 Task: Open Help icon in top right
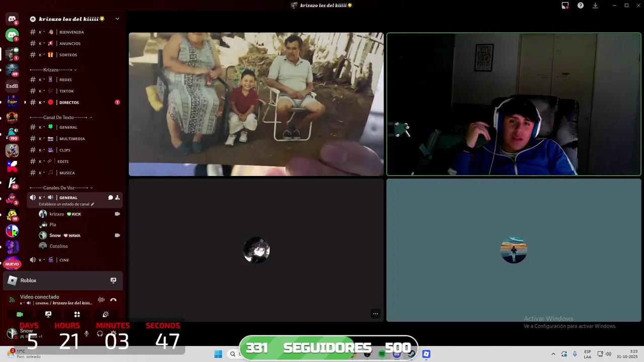tap(581, 6)
